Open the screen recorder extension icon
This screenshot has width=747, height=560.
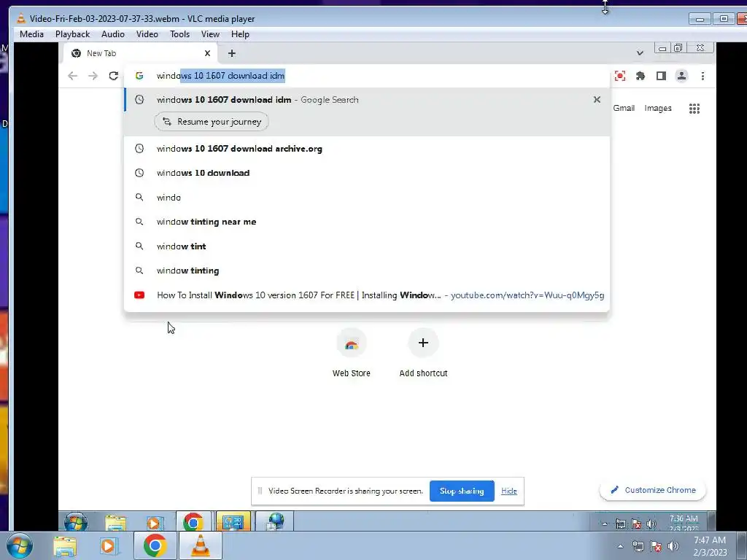point(620,76)
